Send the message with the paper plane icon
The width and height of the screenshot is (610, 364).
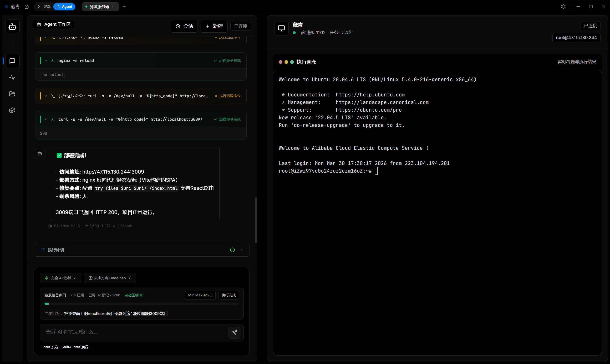click(234, 332)
